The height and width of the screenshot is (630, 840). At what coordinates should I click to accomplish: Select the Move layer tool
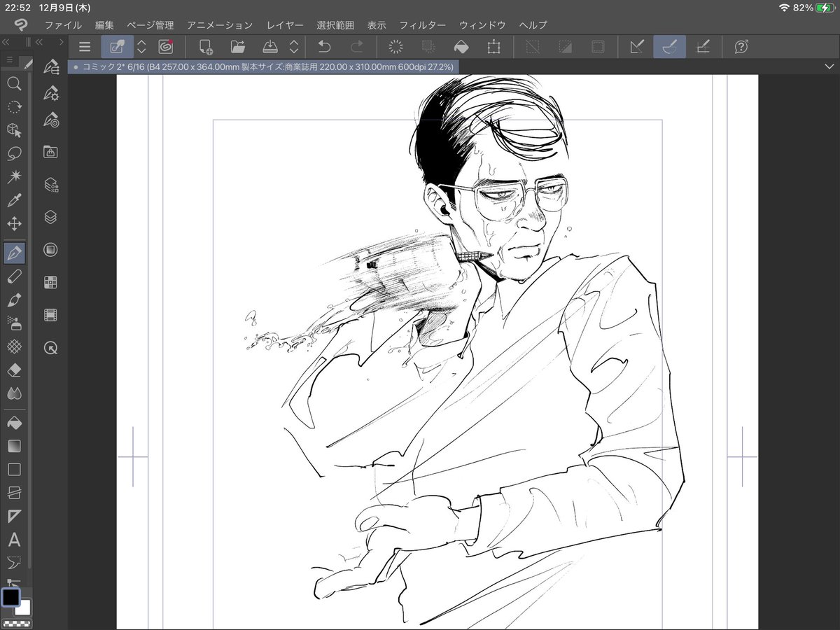point(13,224)
